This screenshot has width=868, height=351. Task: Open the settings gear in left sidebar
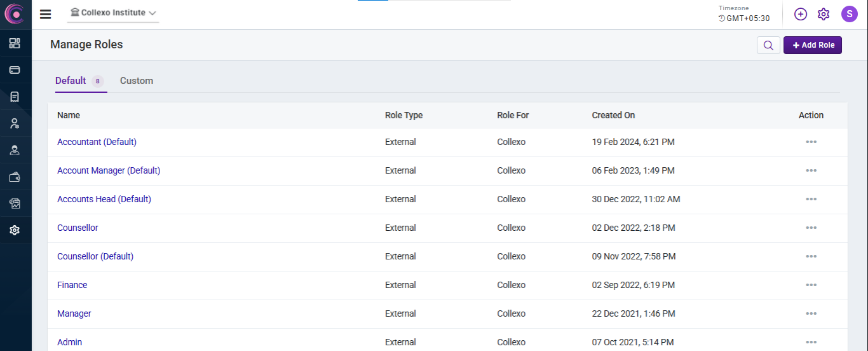(x=15, y=230)
